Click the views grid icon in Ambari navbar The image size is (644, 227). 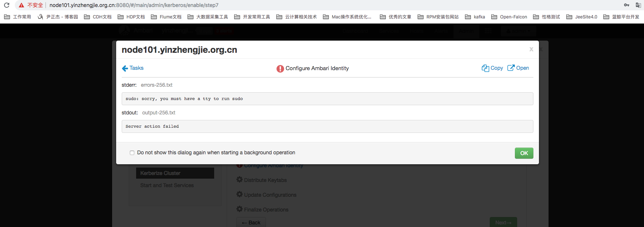click(488, 31)
